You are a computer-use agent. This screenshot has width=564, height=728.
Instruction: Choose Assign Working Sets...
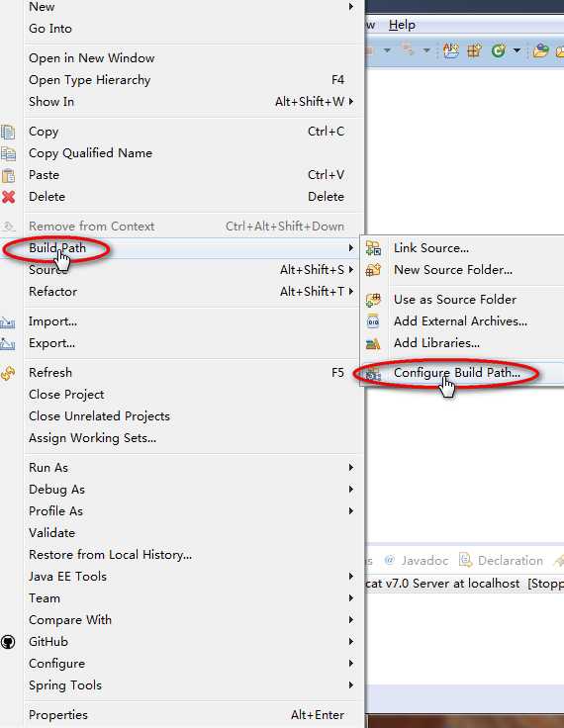point(193,438)
